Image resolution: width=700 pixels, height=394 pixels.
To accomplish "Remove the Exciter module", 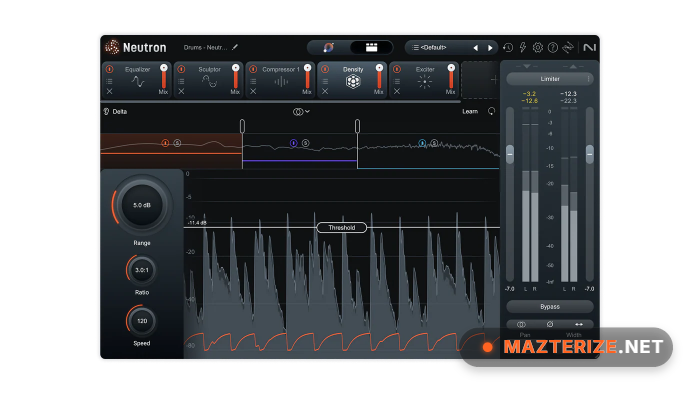I will click(x=397, y=91).
